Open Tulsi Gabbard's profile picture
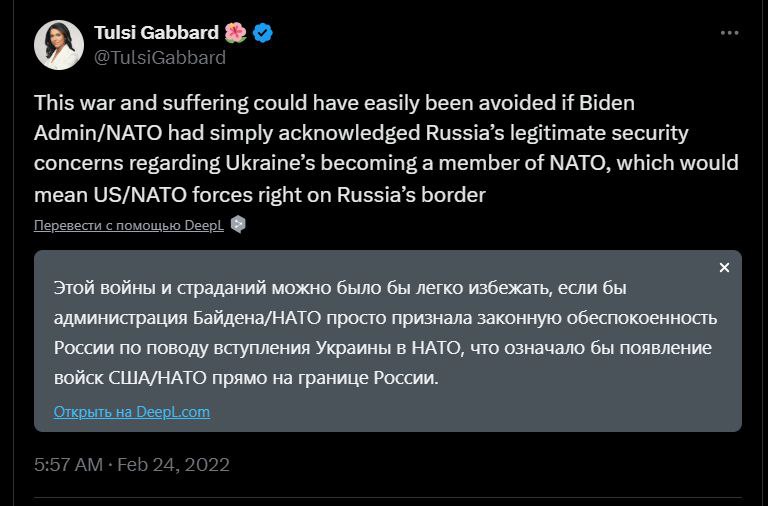This screenshot has width=768, height=506. (x=59, y=45)
